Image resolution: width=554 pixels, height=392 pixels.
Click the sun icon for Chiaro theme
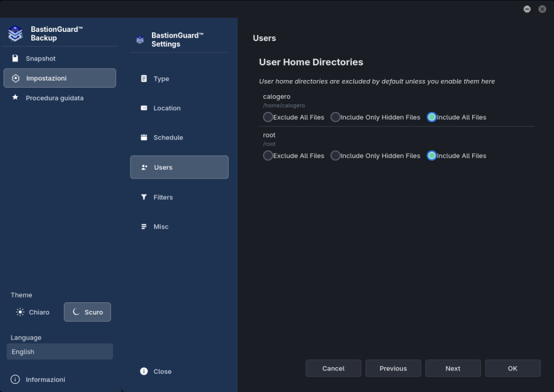[x=20, y=312]
